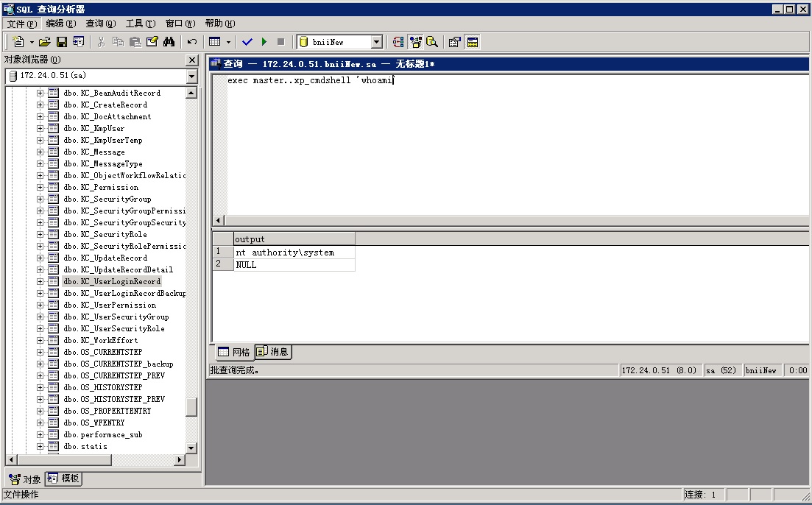Open the New Query dropdown arrow
The width and height of the screenshot is (812, 505).
(32, 42)
